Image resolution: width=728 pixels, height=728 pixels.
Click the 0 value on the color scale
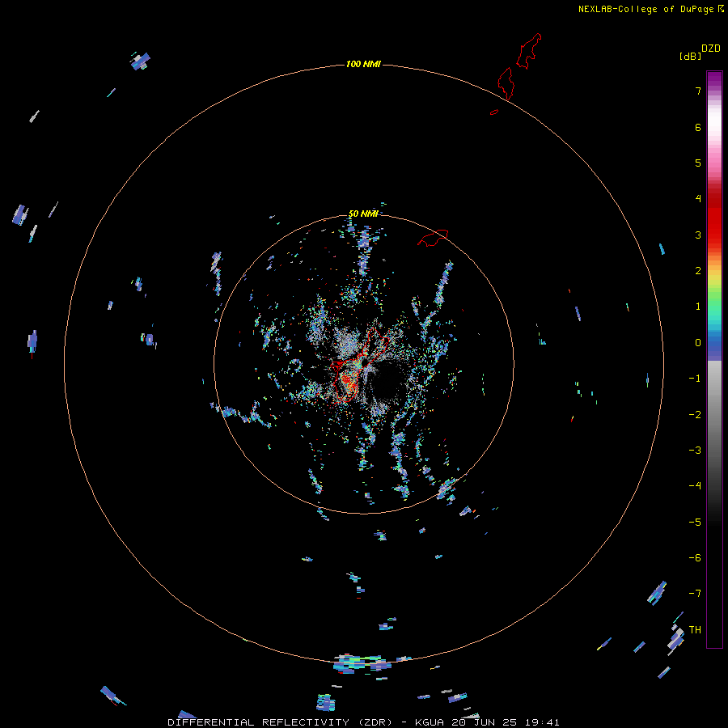pyautogui.click(x=698, y=343)
